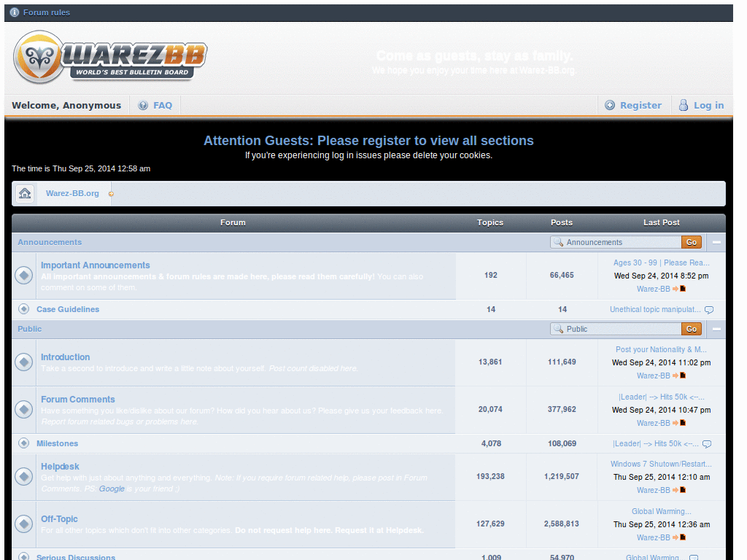Open Warez-BB user link in Helpdesk row
The width and height of the screenshot is (747, 560).
pos(653,490)
